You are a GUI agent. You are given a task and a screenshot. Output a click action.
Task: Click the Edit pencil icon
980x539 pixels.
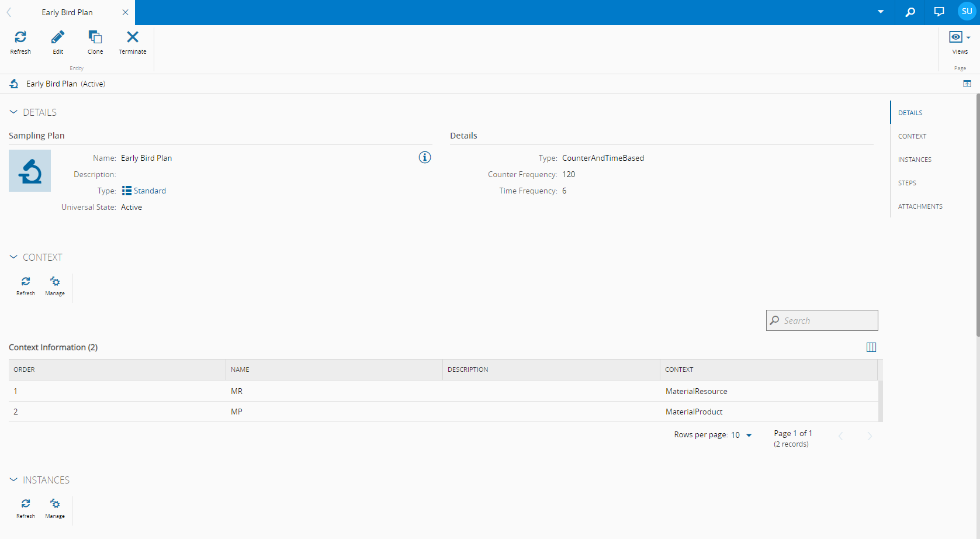tap(58, 42)
